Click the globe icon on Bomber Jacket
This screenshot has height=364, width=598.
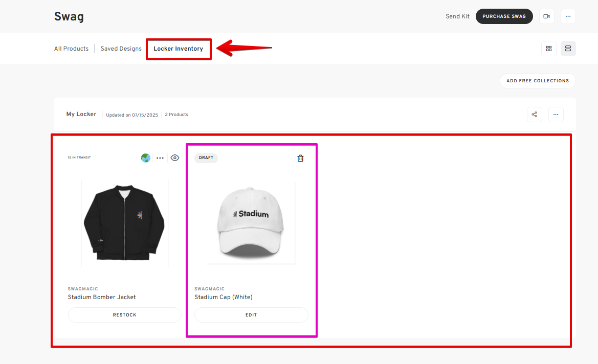coord(146,158)
